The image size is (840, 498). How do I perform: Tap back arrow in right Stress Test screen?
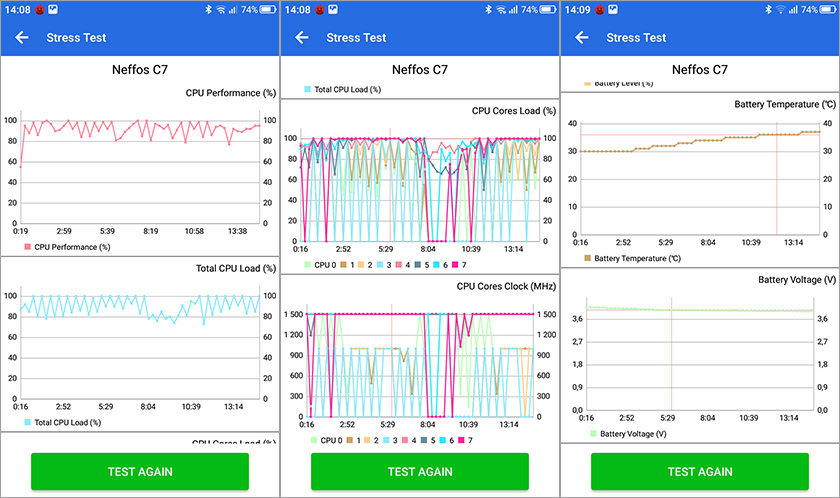(582, 37)
